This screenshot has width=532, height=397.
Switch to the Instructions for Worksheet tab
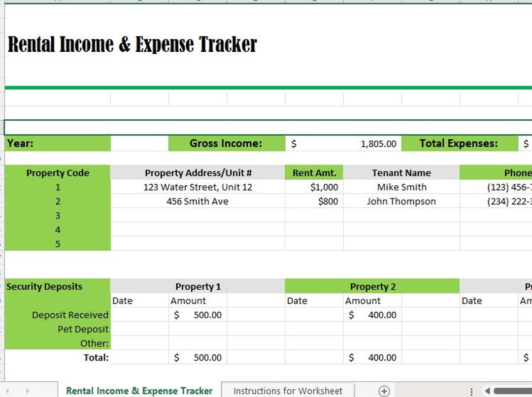pos(287,390)
